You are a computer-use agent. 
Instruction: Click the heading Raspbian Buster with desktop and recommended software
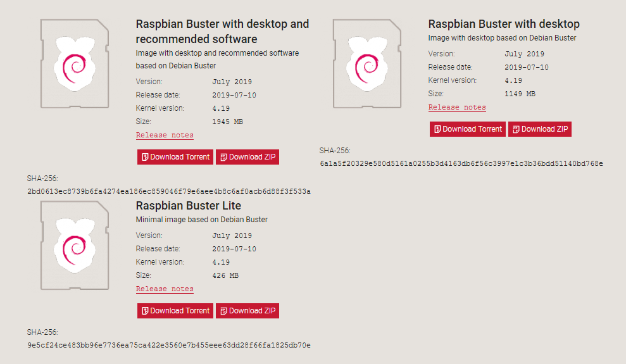(x=222, y=32)
